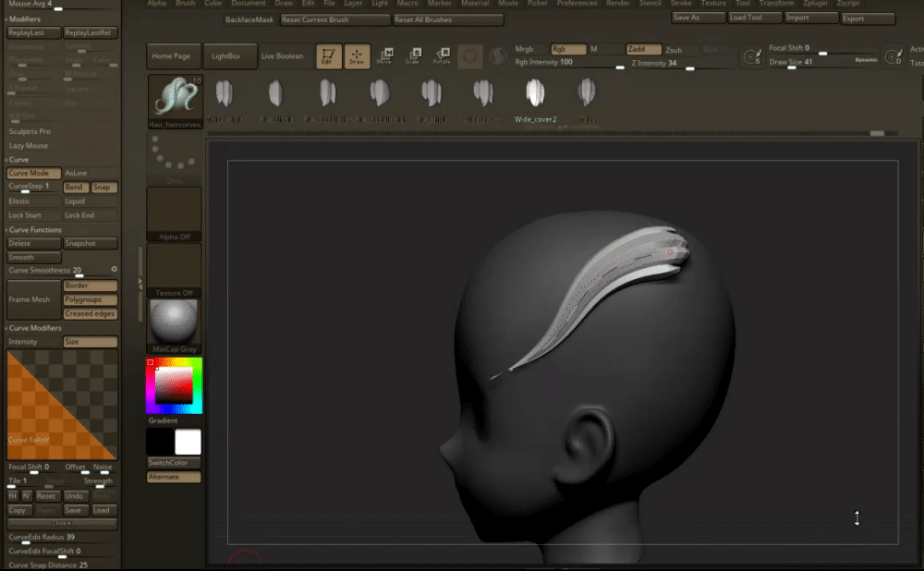Click the Close bar under the curve editor

(x=62, y=523)
